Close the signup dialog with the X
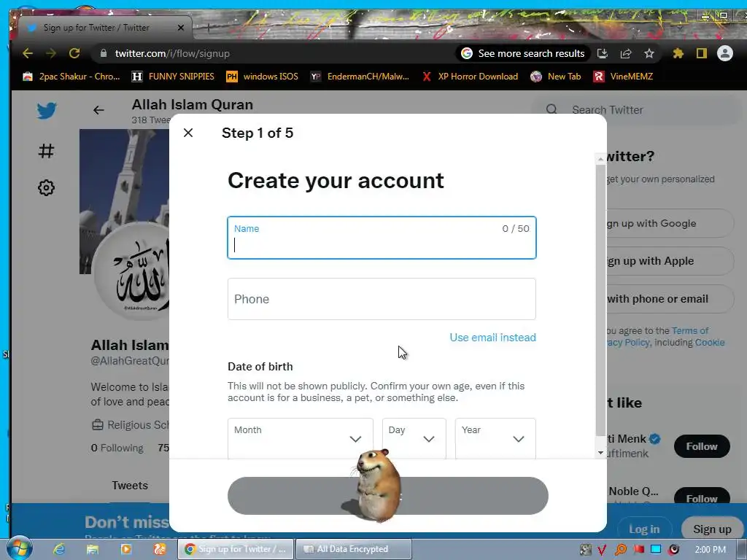747x560 pixels. coord(188,133)
